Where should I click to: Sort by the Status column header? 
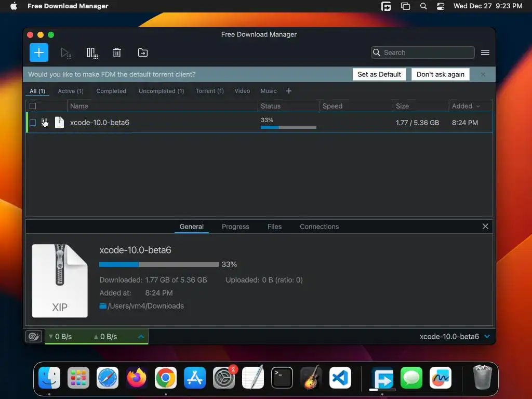point(289,106)
